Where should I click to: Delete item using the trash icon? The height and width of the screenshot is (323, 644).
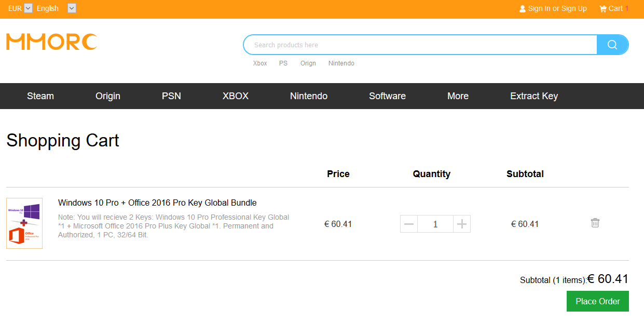coord(595,223)
